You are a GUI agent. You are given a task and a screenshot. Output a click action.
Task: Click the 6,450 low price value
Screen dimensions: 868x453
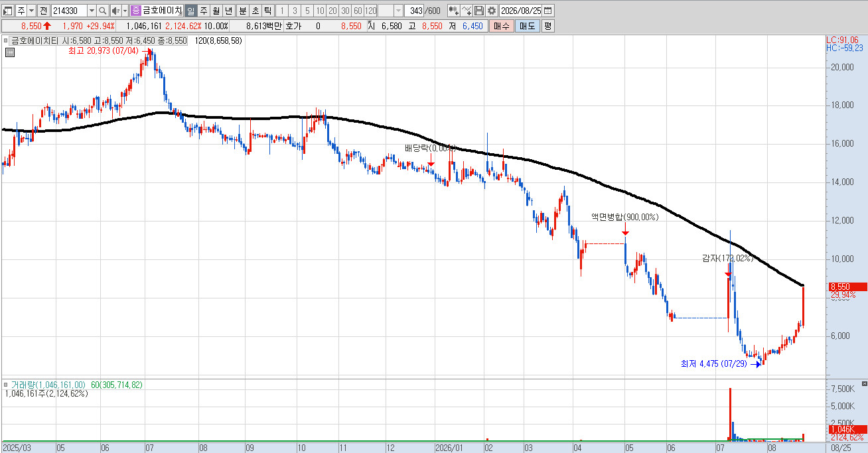(x=472, y=26)
